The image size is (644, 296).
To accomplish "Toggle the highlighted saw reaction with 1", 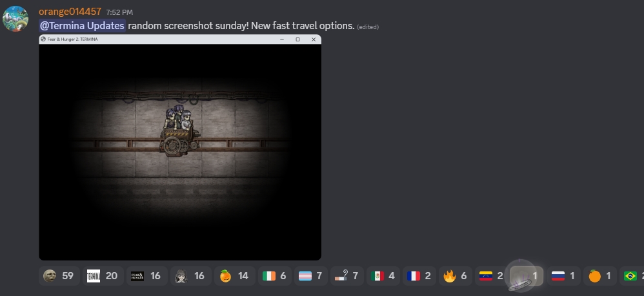I will pos(527,276).
